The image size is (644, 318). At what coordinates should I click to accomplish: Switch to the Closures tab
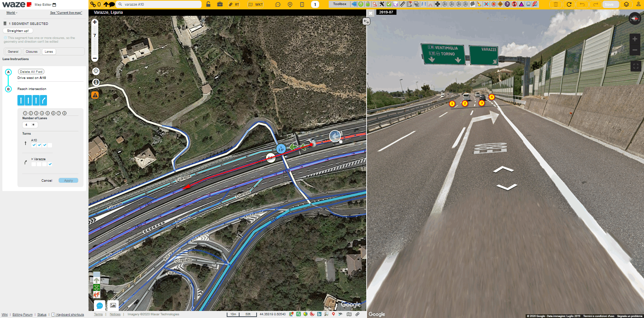[x=32, y=52]
